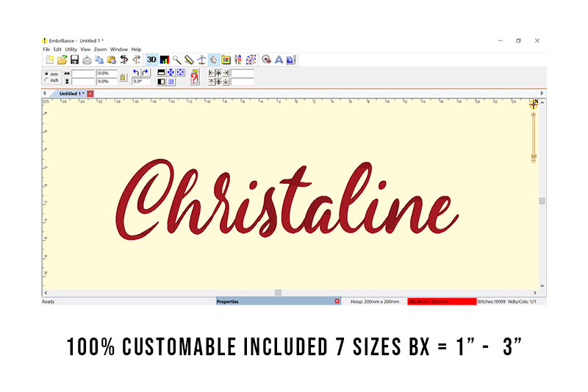588x392 pixels.
Task: Click the compass navigator icon
Action: (534, 104)
